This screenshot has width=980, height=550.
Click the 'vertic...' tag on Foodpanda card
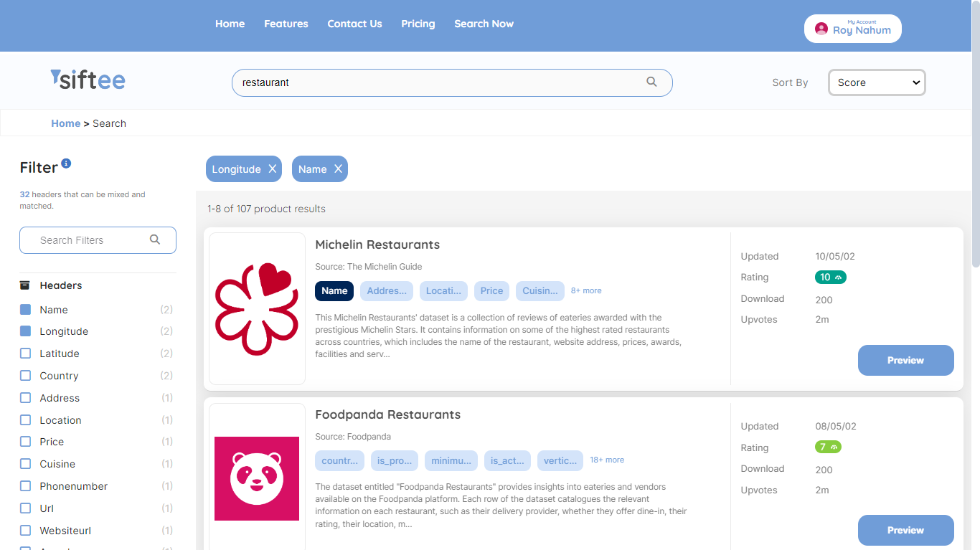560,460
